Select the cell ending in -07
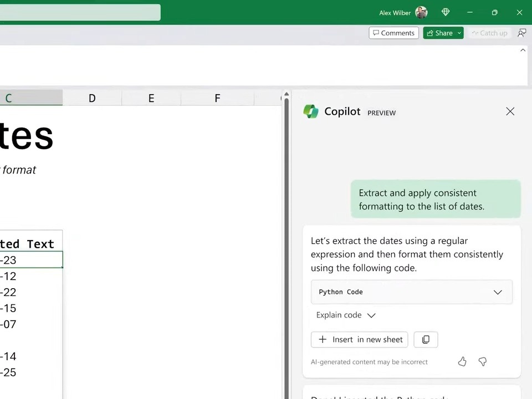The width and height of the screenshot is (532, 399). [31, 324]
